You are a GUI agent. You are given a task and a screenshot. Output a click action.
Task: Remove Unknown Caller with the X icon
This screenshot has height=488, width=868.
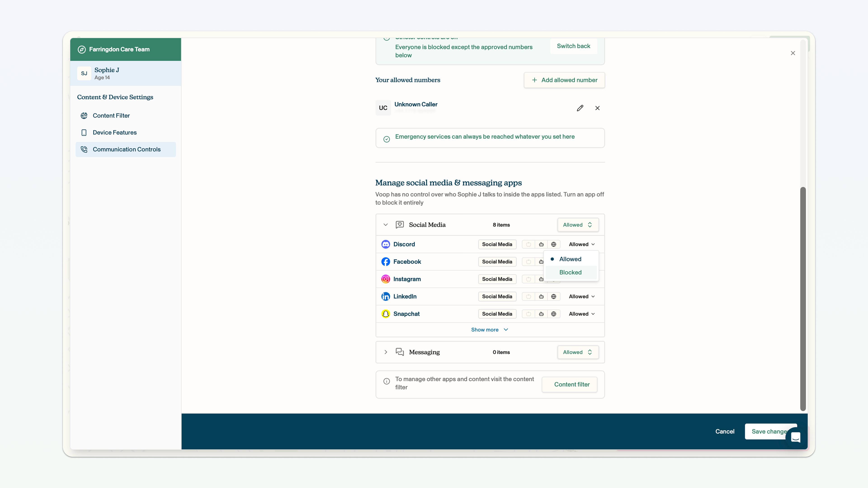click(597, 108)
